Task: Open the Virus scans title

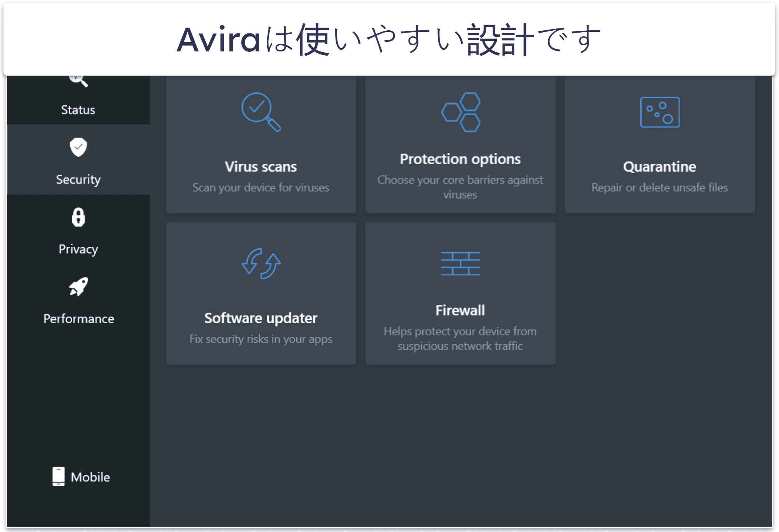Action: click(261, 167)
